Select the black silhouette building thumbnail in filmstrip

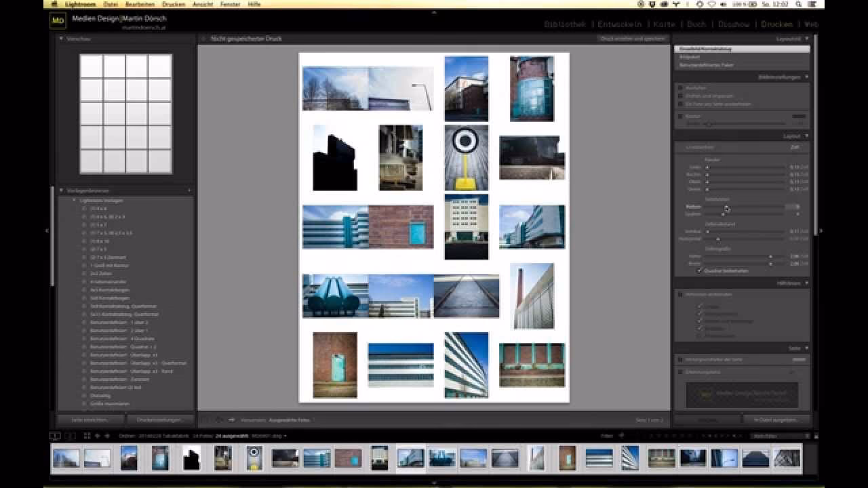click(191, 458)
